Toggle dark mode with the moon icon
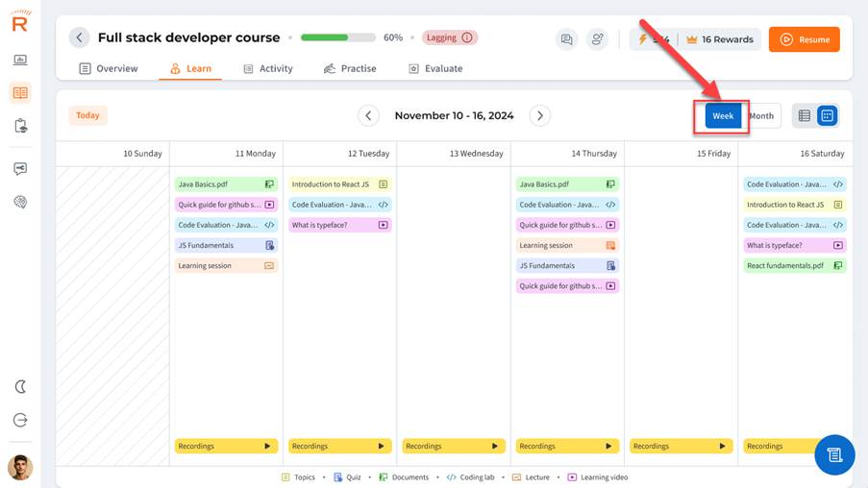868x488 pixels. (20, 386)
